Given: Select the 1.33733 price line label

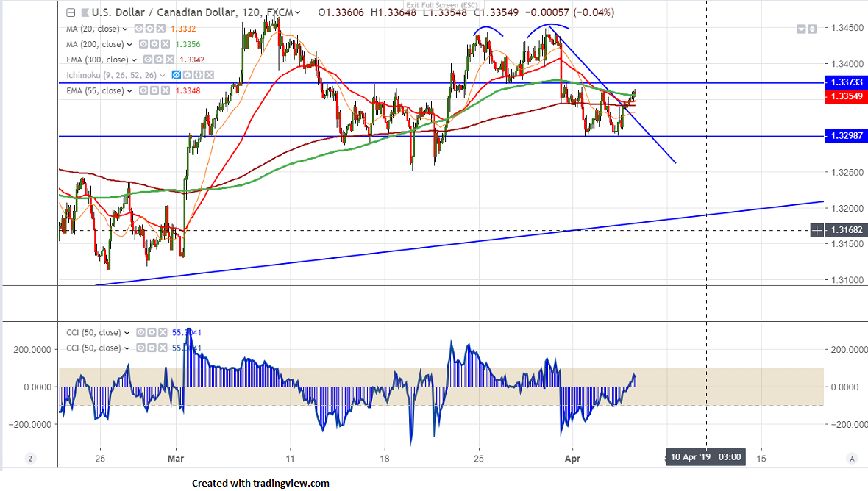Looking at the screenshot, I should [847, 82].
